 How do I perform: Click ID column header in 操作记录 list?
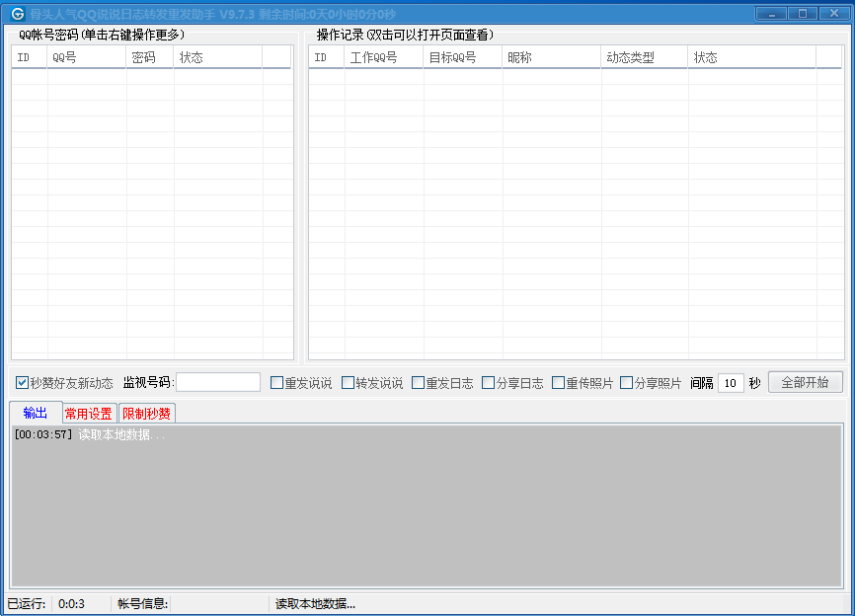coord(326,57)
